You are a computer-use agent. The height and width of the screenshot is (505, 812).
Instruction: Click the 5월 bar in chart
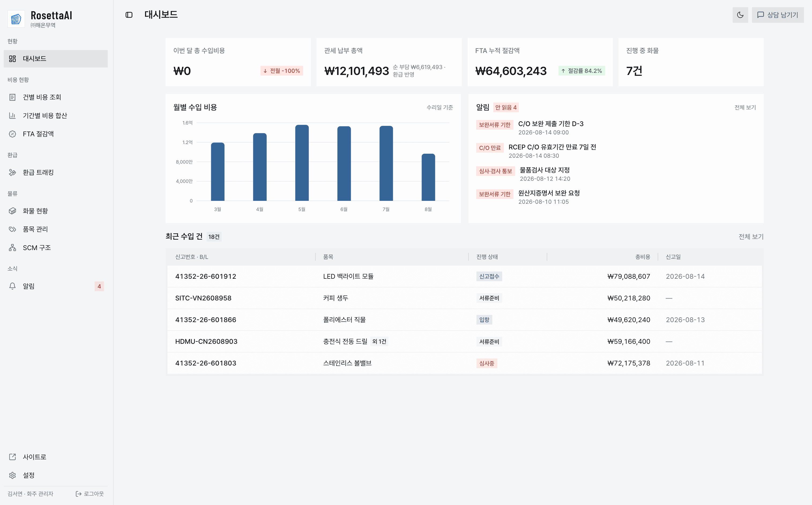(302, 163)
